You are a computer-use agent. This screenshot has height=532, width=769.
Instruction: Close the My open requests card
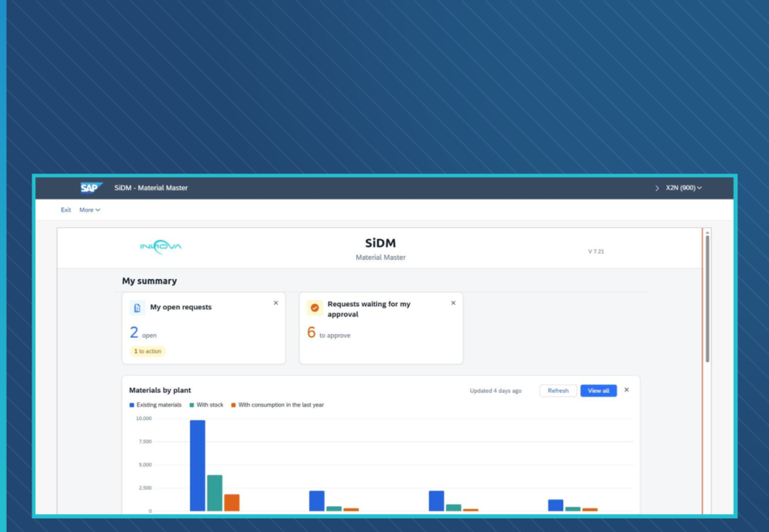point(276,302)
